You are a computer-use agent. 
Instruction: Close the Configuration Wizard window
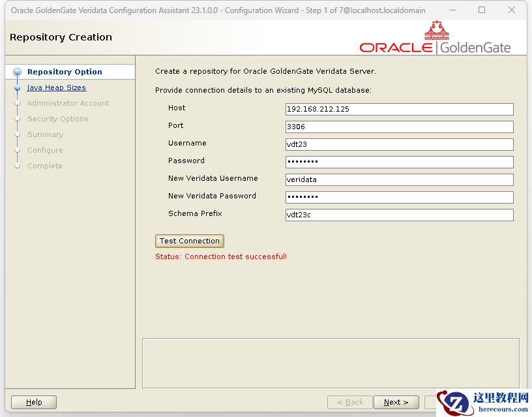[512, 10]
